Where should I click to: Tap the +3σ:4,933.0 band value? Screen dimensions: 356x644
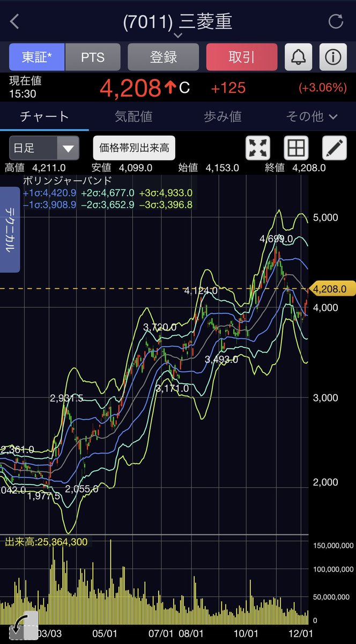pos(166,193)
